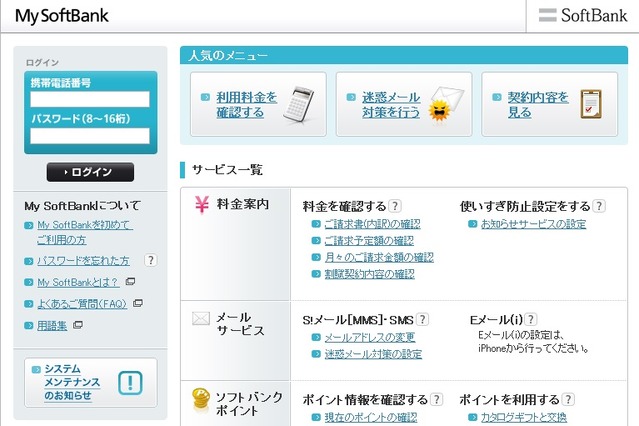Image resolution: width=639 pixels, height=426 pixels.
Task: Open the 迷惑メール対策を行う link
Action: point(391,104)
